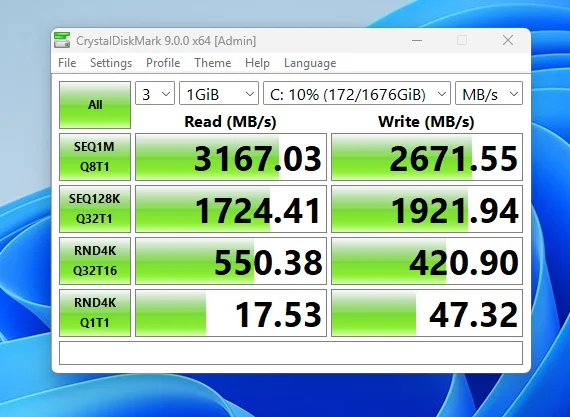Change the MB/s unit dropdown
Image resolution: width=570 pixels, height=417 pixels.
point(489,95)
